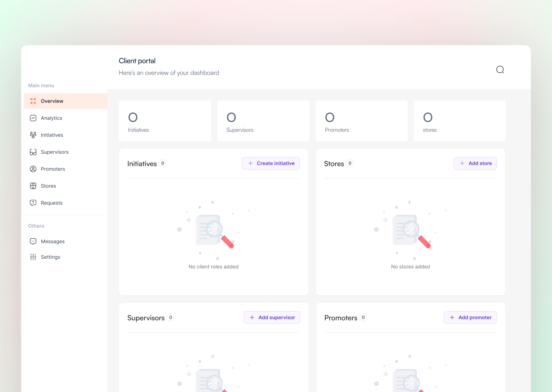Go to the Requests menu item
The image size is (552, 392).
52,203
